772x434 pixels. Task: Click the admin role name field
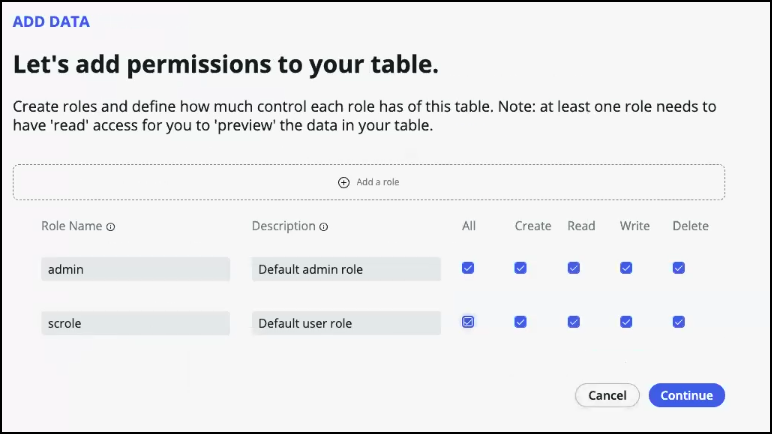[135, 269]
